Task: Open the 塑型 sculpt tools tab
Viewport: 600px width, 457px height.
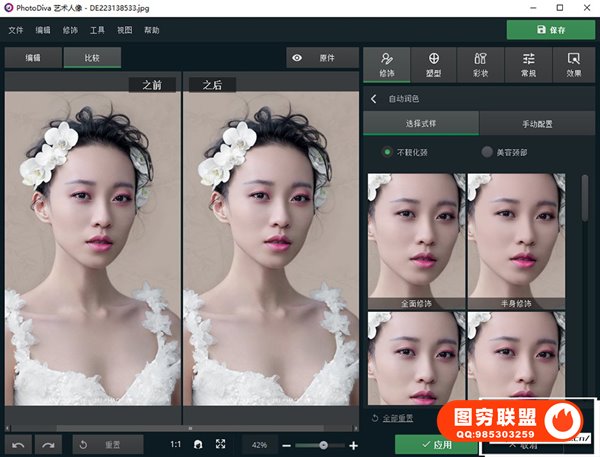Action: [433, 64]
